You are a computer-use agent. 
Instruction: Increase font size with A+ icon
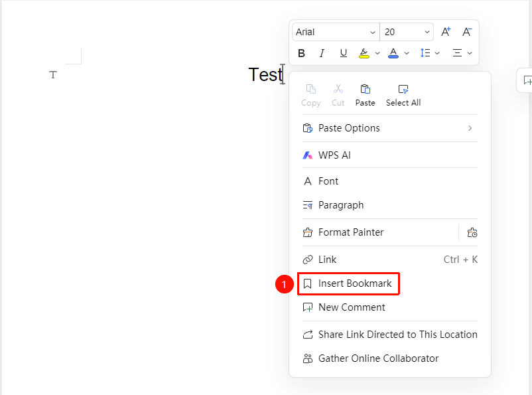[x=446, y=32]
